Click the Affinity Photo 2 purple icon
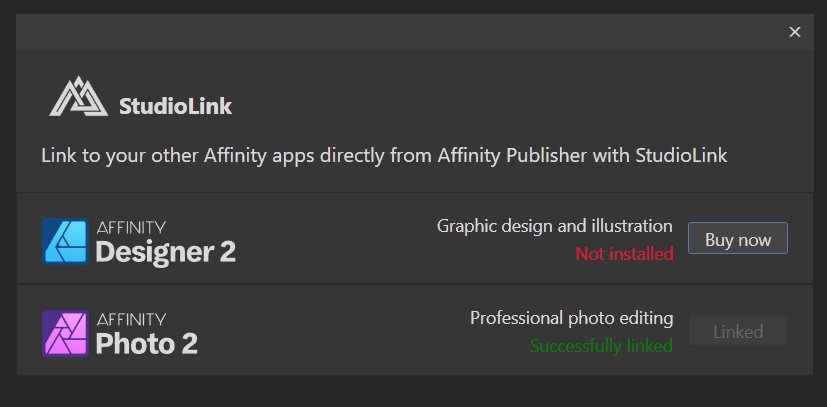The height and width of the screenshot is (407, 827). pos(65,333)
